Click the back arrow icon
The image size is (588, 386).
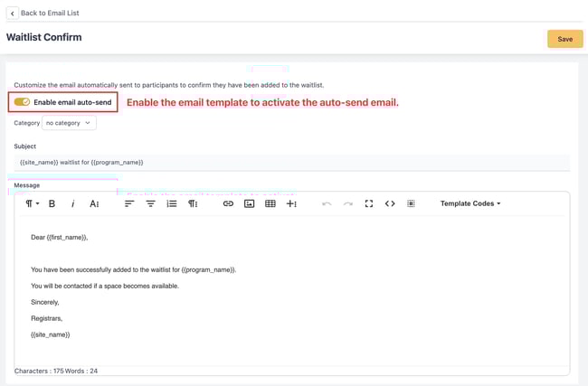13,14
